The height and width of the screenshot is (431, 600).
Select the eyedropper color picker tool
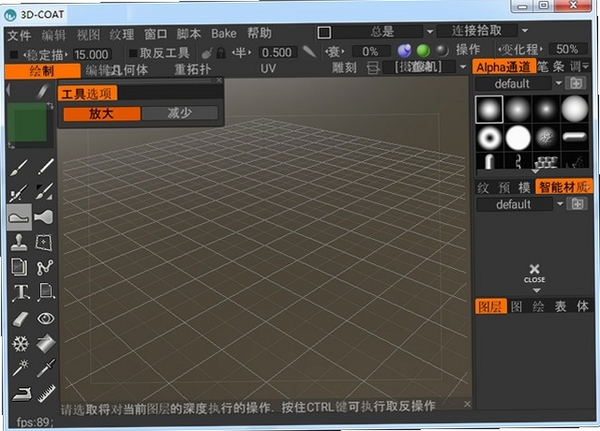coord(46,368)
